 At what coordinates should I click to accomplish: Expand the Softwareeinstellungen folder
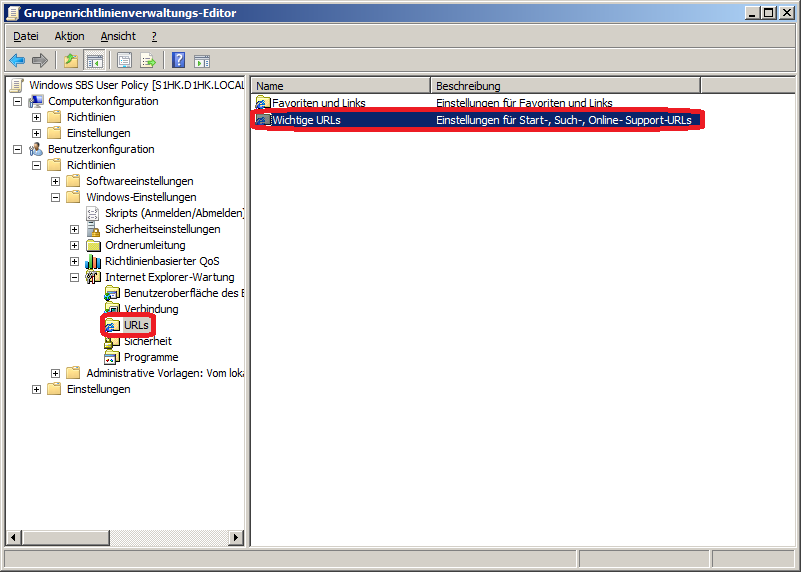point(55,181)
